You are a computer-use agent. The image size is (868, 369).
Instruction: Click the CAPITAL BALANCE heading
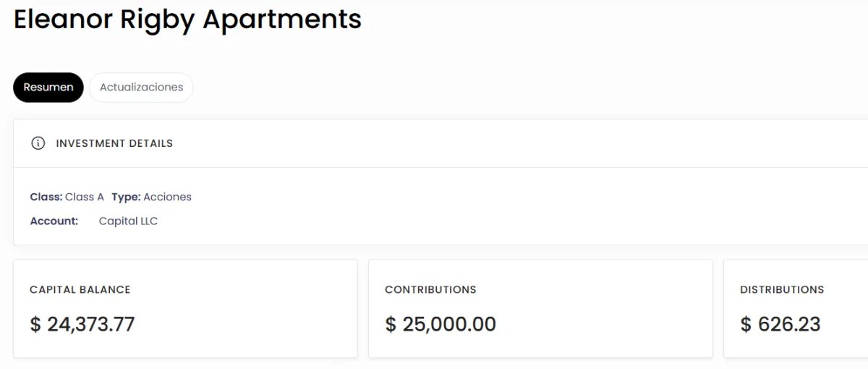click(80, 289)
